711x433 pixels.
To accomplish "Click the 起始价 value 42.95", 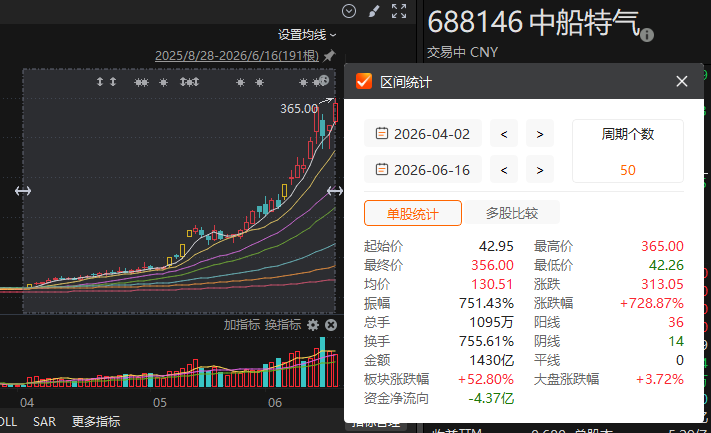I will coord(496,246).
